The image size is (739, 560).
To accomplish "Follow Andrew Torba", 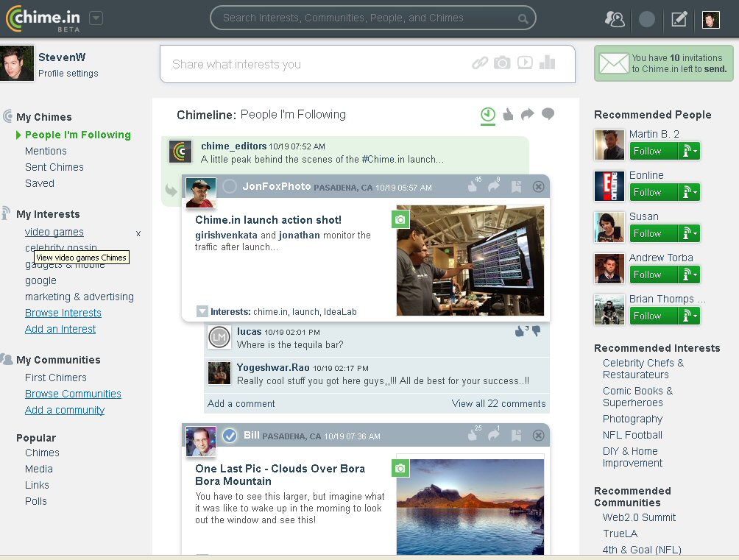I will [646, 274].
